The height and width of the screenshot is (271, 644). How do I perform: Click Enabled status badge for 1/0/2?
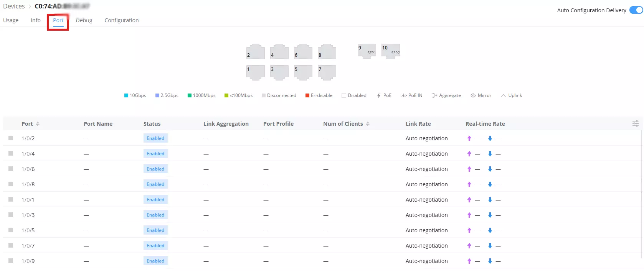pyautogui.click(x=155, y=138)
